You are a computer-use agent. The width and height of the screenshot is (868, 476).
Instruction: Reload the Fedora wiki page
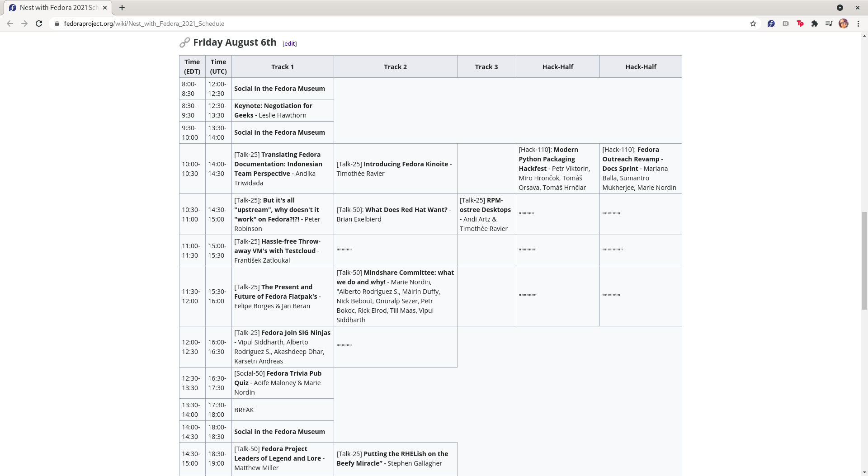click(39, 24)
